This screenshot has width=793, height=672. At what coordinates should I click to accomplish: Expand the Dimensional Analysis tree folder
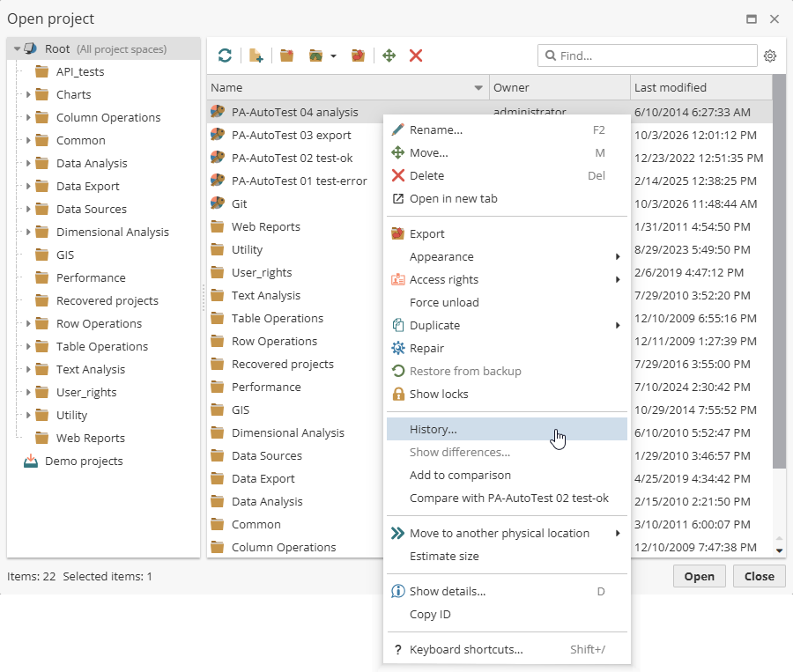click(28, 232)
